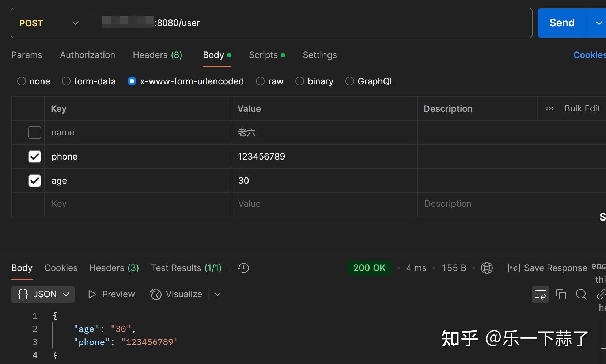Open request history via the clock icon
606x364 pixels.
point(242,268)
